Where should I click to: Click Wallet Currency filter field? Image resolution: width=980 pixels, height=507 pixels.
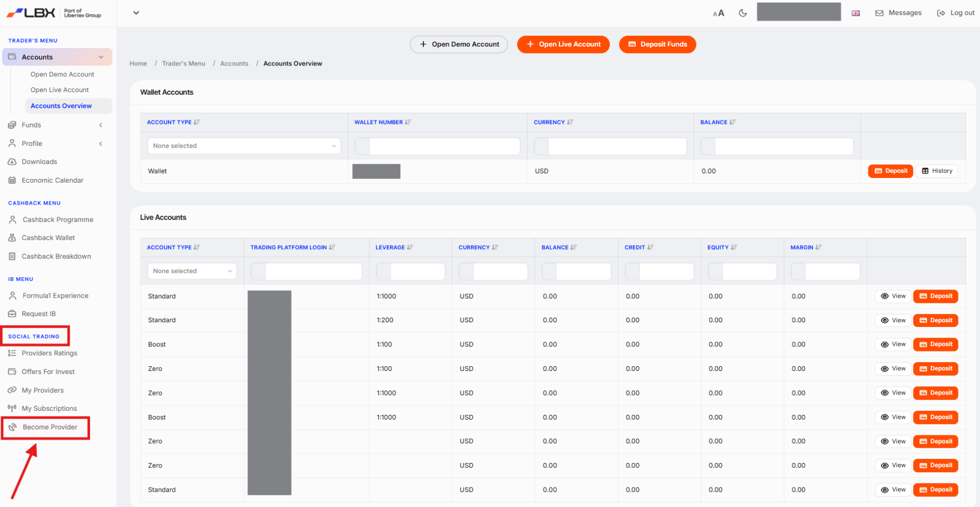click(x=610, y=146)
